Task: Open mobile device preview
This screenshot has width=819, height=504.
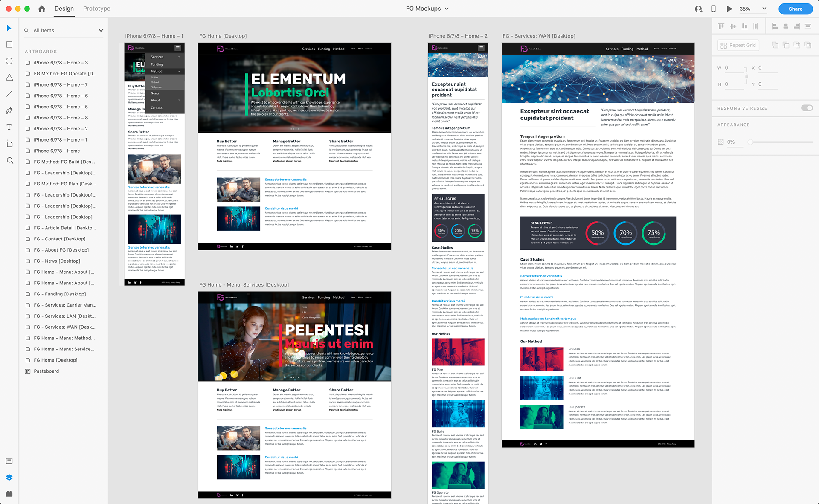Action: [x=713, y=9]
